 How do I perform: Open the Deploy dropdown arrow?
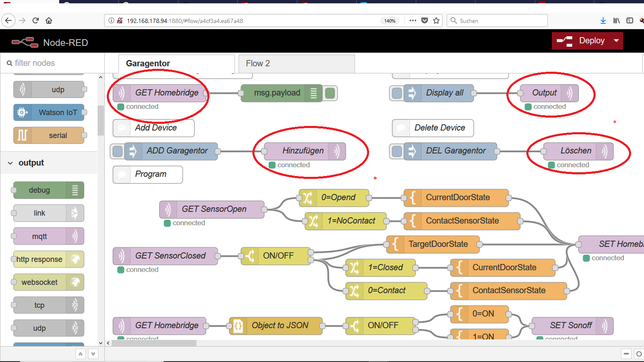pyautogui.click(x=616, y=41)
